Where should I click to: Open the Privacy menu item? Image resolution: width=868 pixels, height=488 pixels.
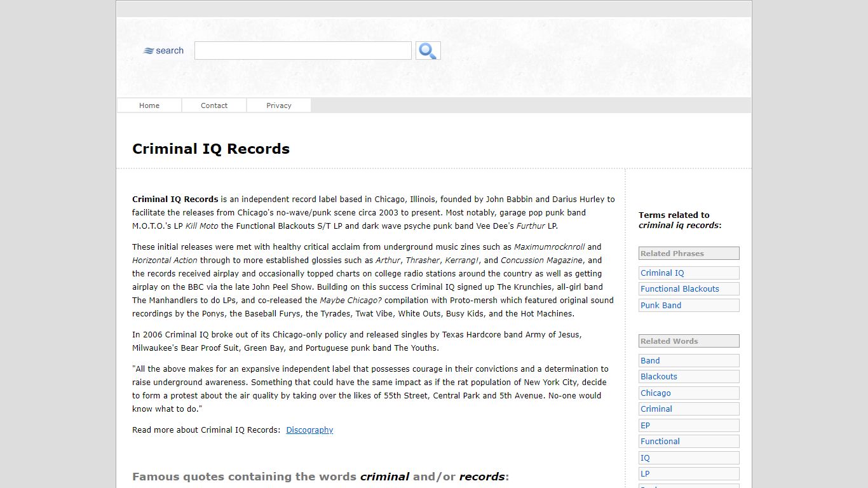click(x=279, y=105)
